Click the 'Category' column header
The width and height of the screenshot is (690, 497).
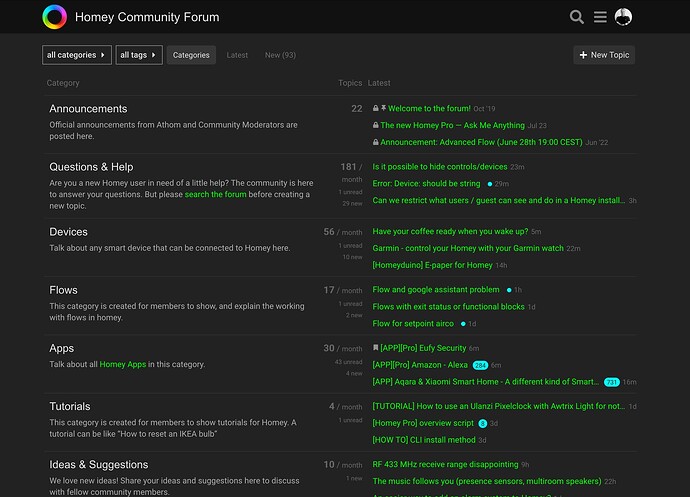click(x=63, y=83)
